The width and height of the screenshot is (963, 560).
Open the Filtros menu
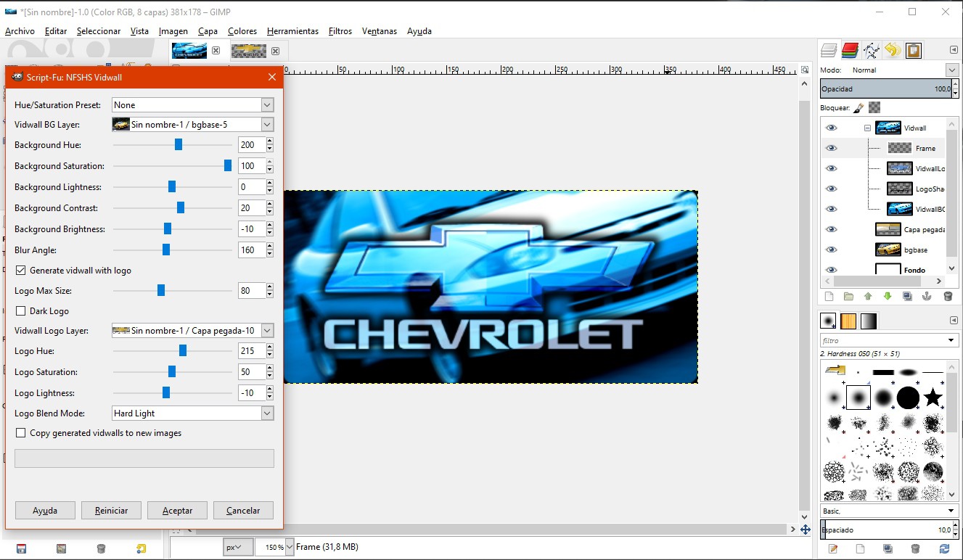point(340,31)
